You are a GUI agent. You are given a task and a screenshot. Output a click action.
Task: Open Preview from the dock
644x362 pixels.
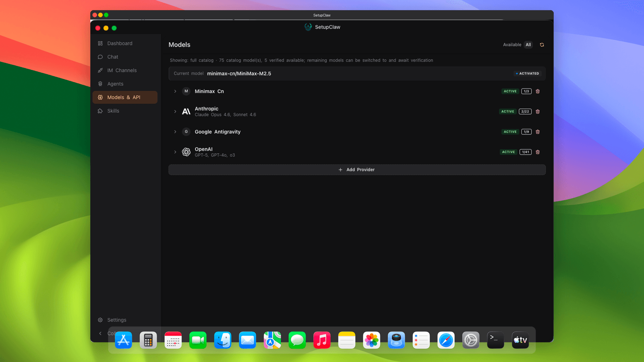click(396, 340)
